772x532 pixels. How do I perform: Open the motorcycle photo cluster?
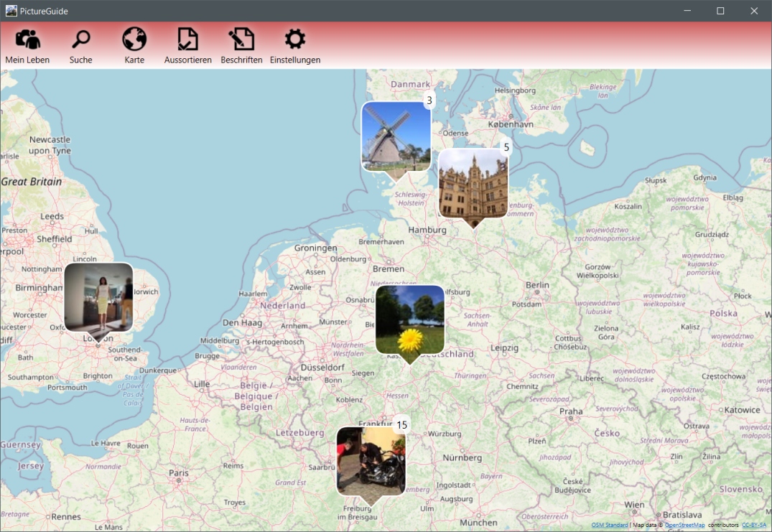tap(371, 461)
